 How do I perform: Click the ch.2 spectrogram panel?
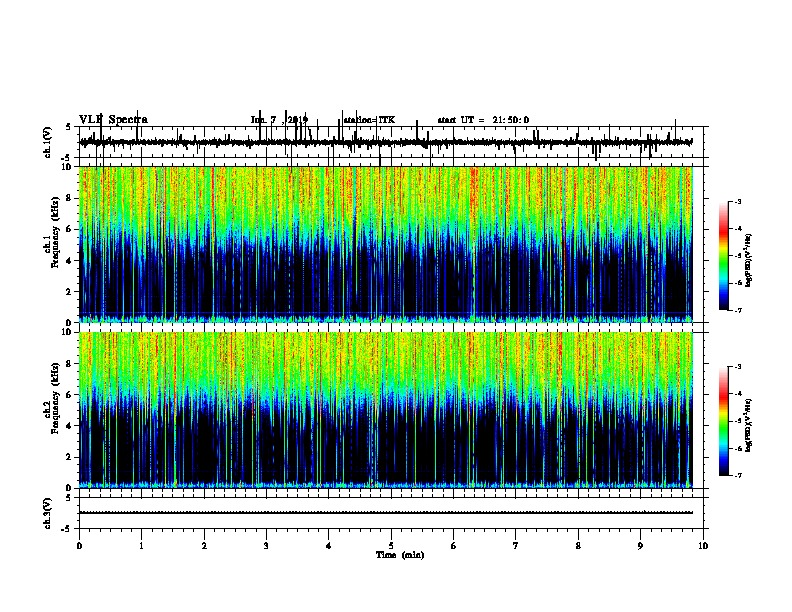pyautogui.click(x=386, y=410)
